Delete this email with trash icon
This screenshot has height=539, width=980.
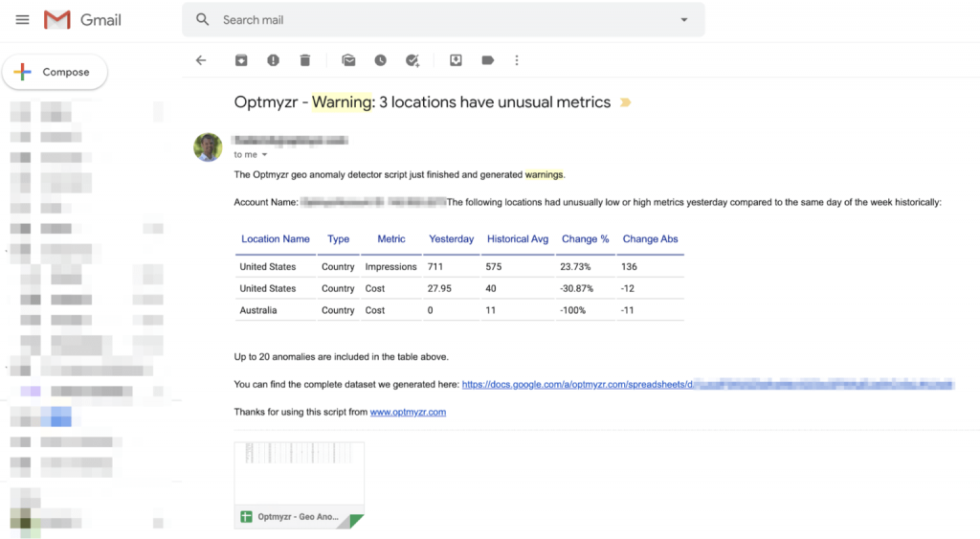point(305,60)
